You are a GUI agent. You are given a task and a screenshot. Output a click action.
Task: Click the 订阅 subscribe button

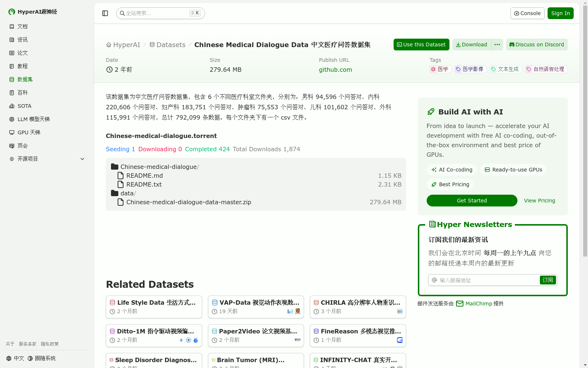tap(548, 280)
